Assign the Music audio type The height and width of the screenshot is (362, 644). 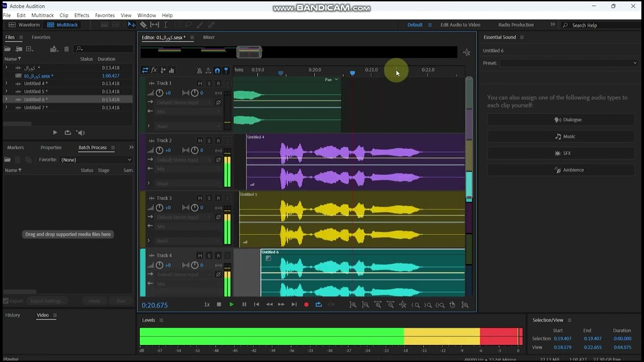click(x=561, y=136)
